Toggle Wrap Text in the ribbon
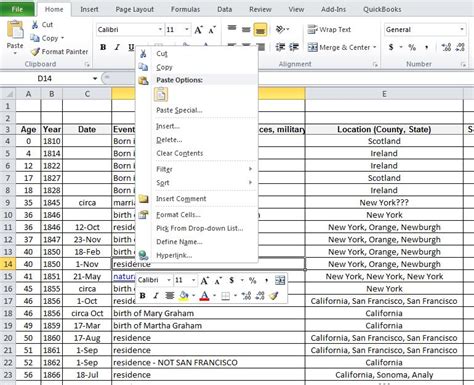This screenshot has width=474, height=385. click(329, 30)
